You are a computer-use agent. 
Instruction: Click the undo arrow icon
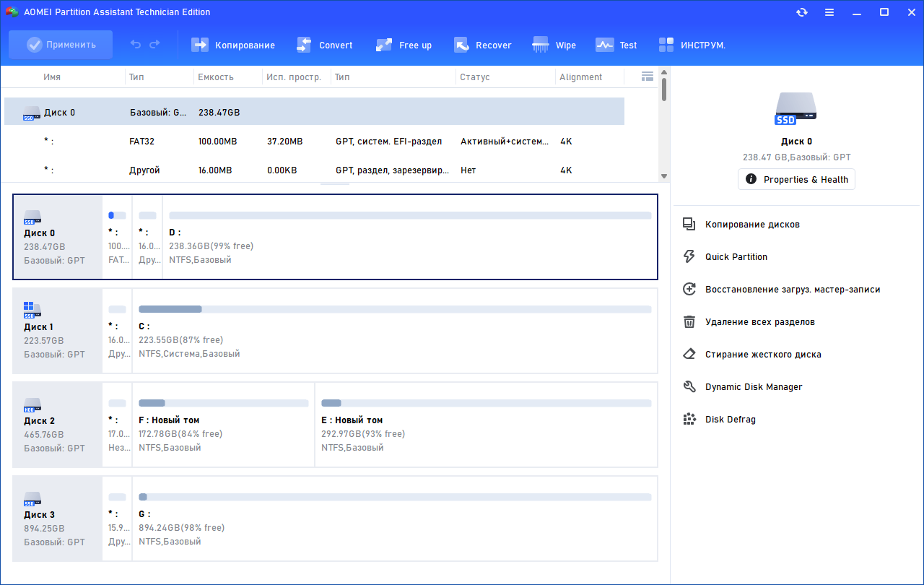click(x=136, y=45)
